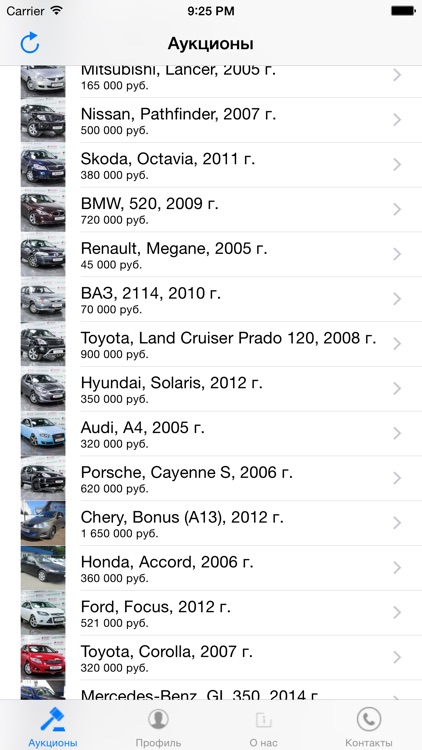Tap the '70 000 руб.' price

coord(111,309)
